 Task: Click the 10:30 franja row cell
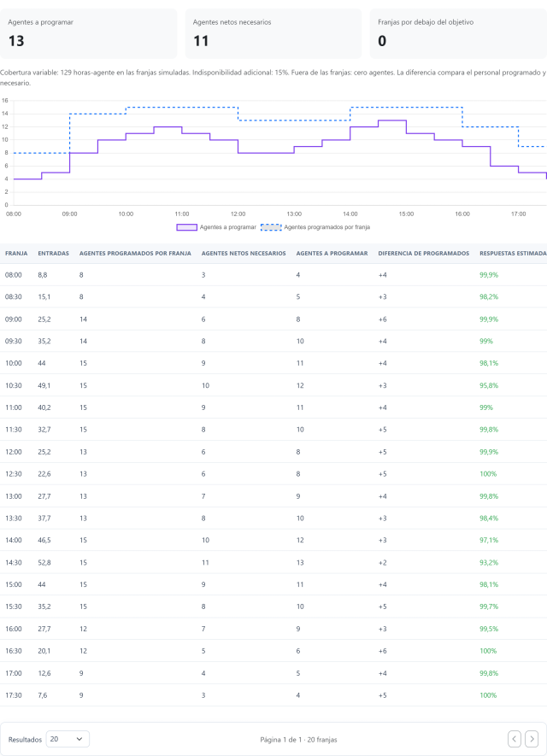click(14, 385)
